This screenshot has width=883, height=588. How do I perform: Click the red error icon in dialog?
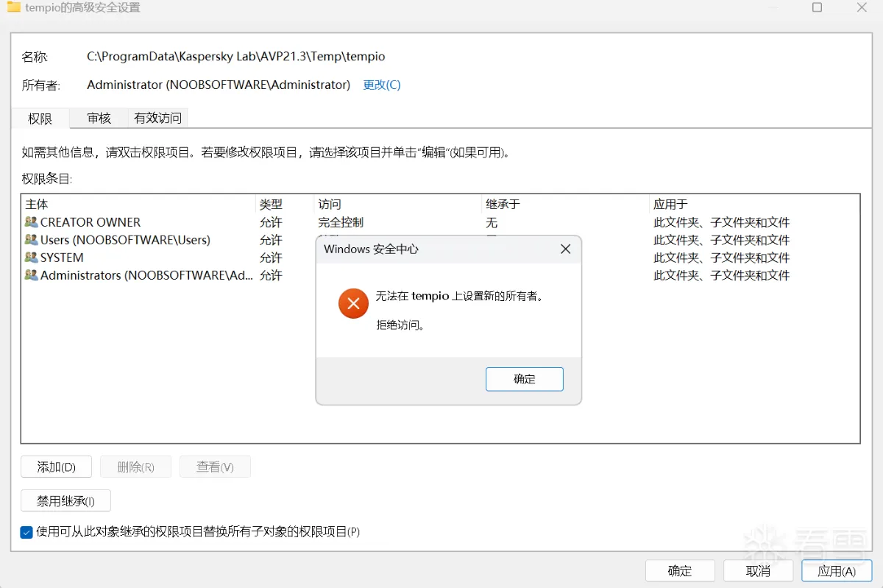pos(354,303)
